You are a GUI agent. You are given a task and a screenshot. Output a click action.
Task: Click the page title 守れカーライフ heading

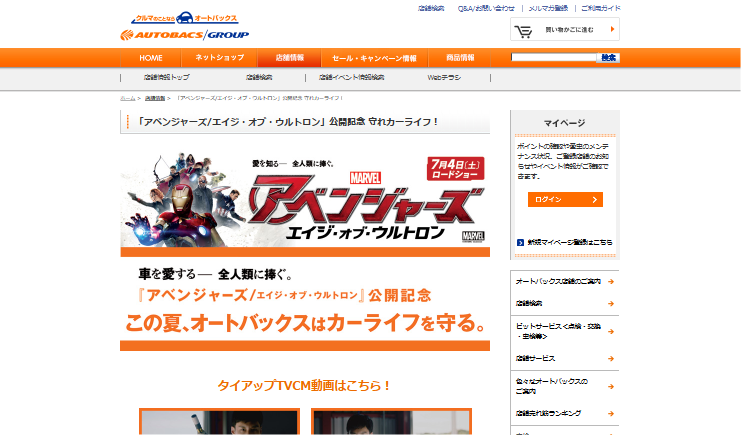coord(287,122)
